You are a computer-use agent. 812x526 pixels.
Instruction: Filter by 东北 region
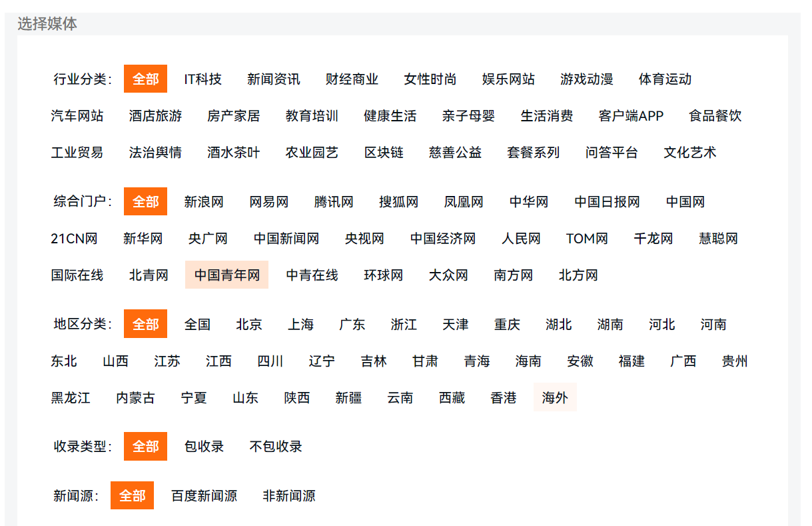64,361
